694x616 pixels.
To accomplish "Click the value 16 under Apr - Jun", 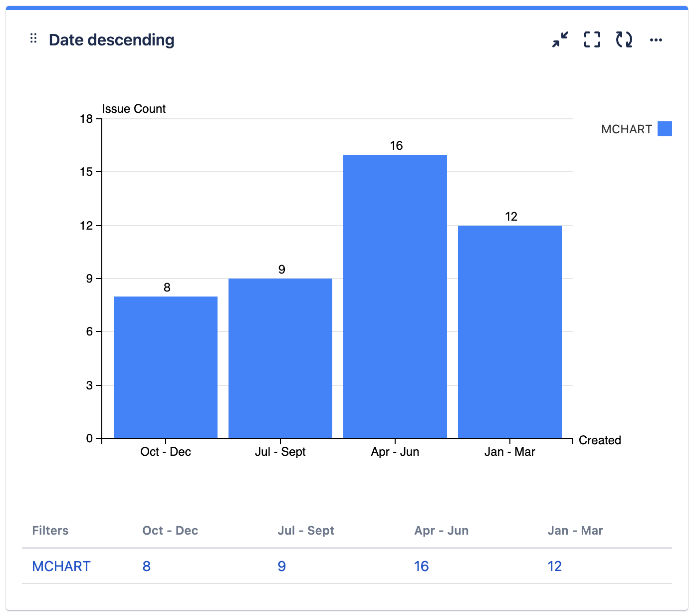I will tap(422, 566).
